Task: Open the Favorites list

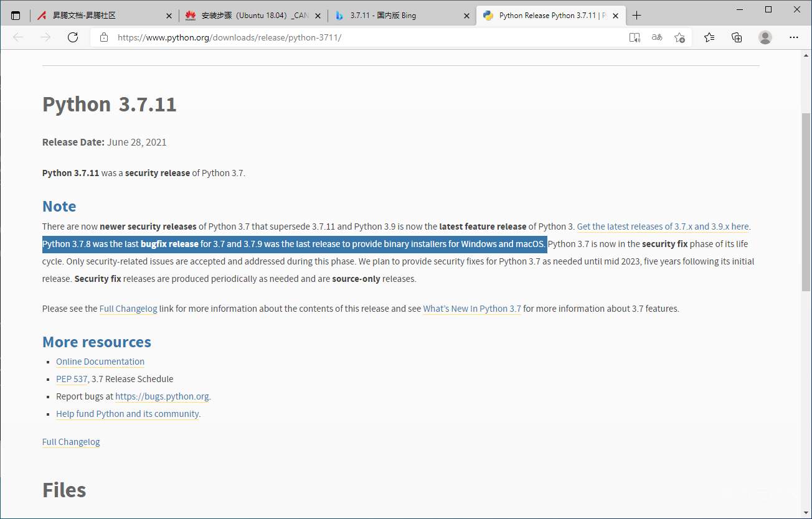Action: pos(709,37)
